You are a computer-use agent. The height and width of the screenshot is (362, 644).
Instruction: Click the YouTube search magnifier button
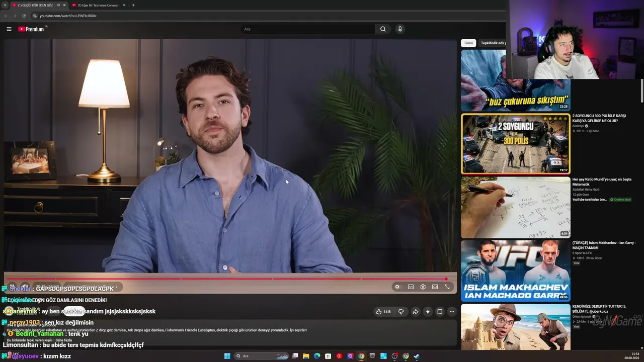(383, 29)
